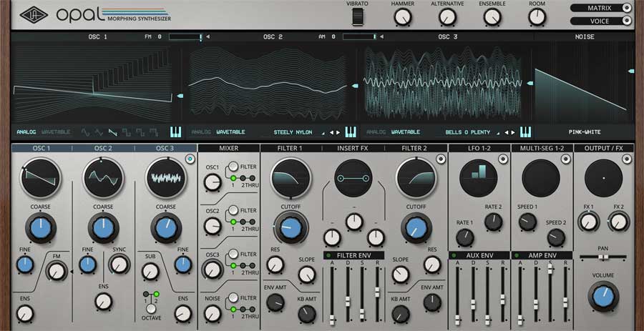The height and width of the screenshot is (331, 644).
Task: Click the OSC 3 morph position marker
Action: click(530, 83)
